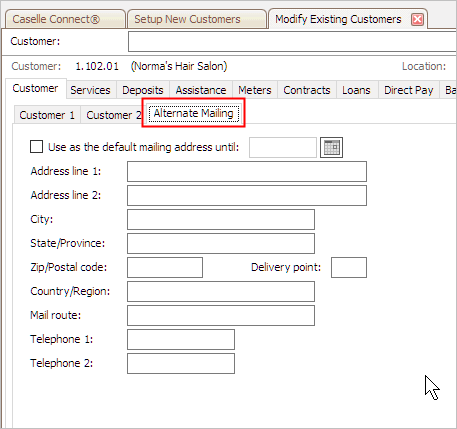Screen dimensions: 457x429
Task: Open the Deposits tab
Action: [x=143, y=90]
